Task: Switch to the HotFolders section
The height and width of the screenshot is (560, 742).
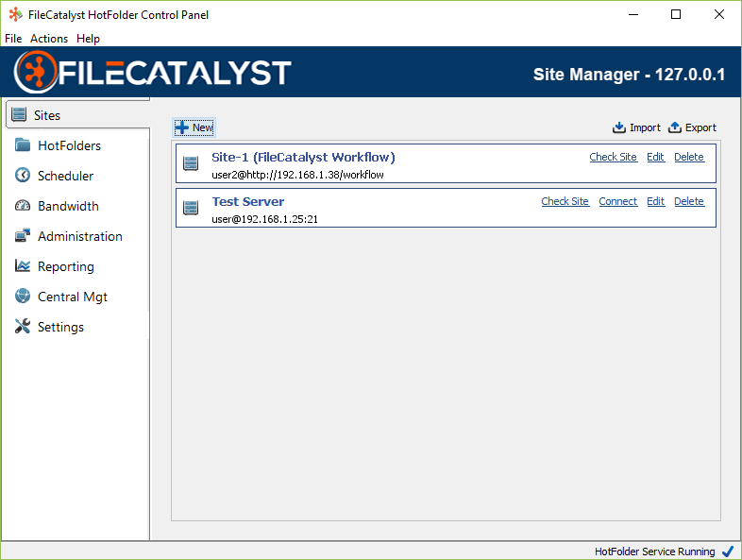Action: click(x=69, y=145)
